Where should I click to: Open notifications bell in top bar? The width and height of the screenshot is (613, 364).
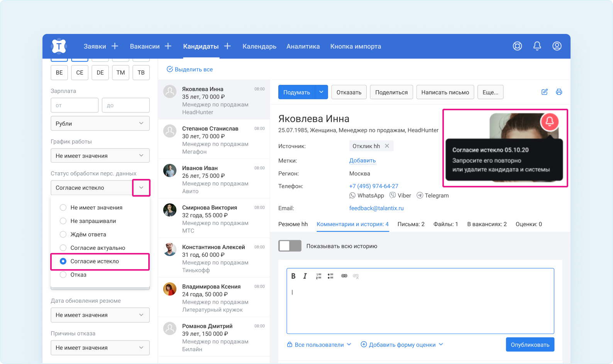[x=537, y=46]
